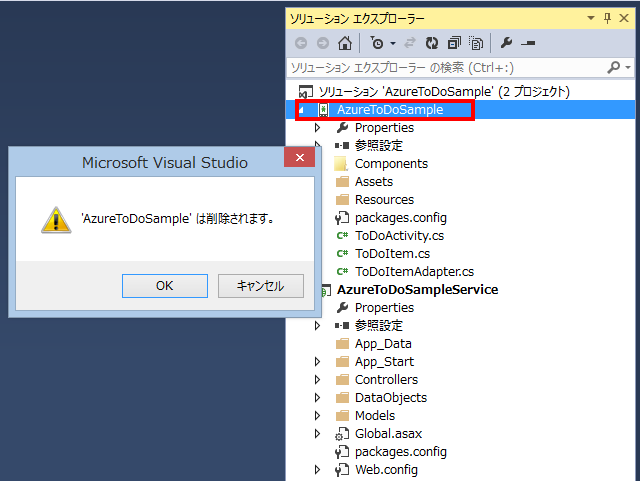Click the Web.config file icon

click(342, 470)
